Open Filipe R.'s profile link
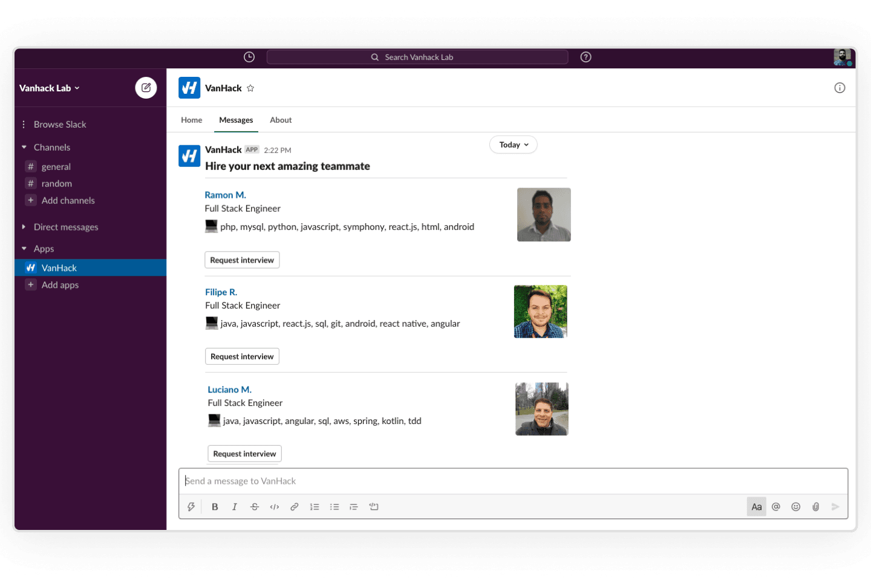 [221, 292]
